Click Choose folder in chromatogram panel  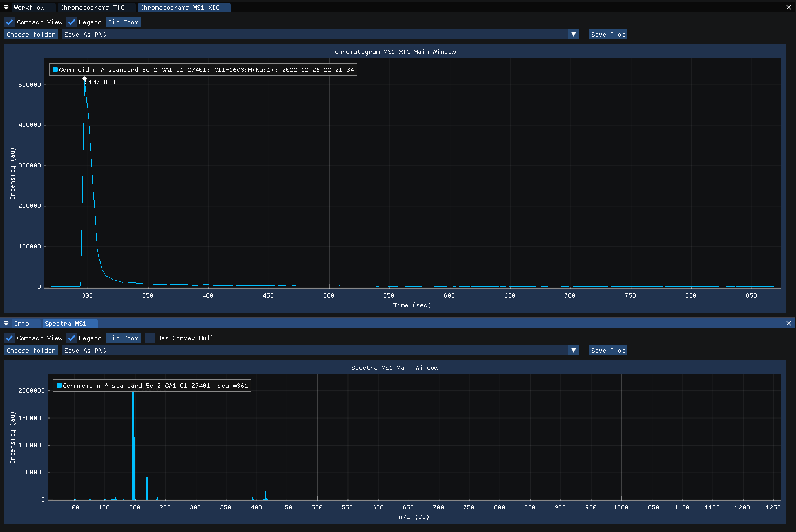point(31,35)
